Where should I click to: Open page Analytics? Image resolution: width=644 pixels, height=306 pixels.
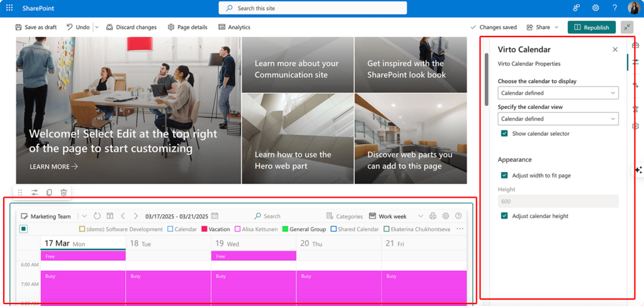coord(234,27)
